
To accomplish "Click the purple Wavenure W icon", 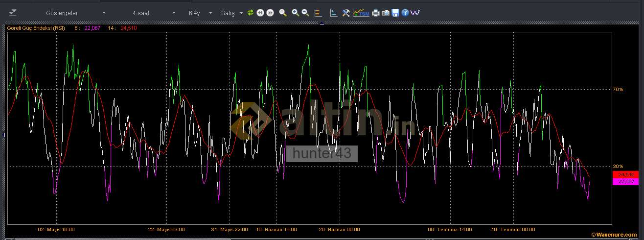I will [415, 13].
